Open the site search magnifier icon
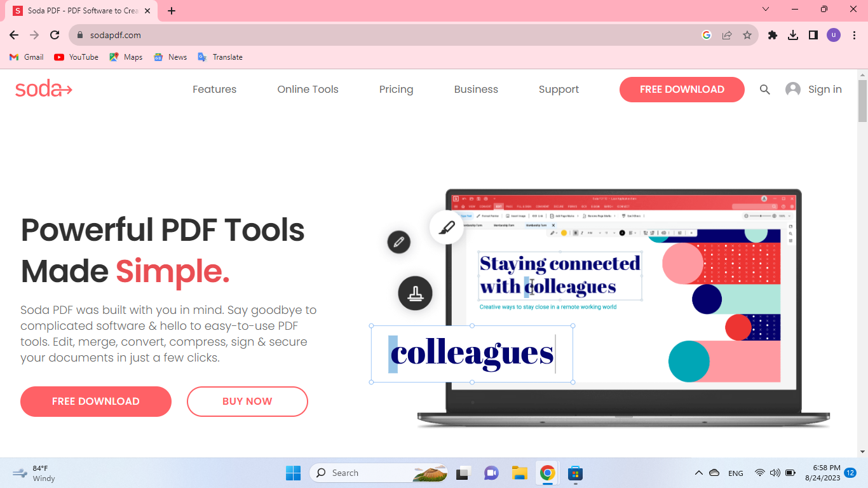The width and height of the screenshot is (868, 488). click(x=764, y=90)
